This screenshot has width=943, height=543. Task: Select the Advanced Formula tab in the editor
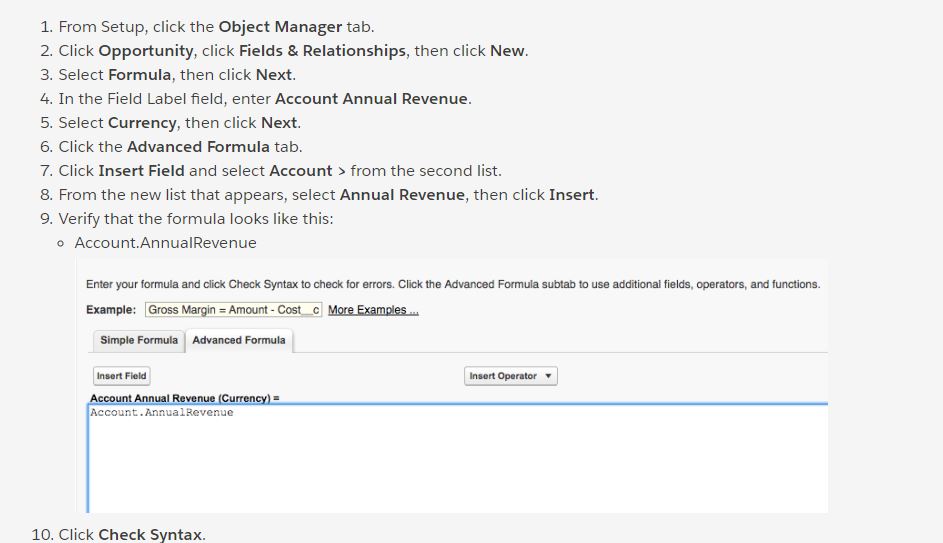tap(239, 340)
